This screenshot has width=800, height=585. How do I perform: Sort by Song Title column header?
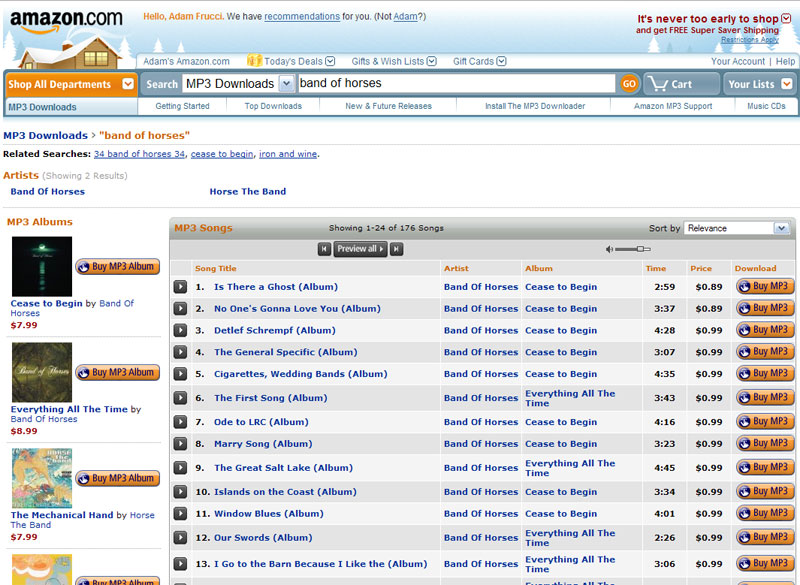(215, 268)
